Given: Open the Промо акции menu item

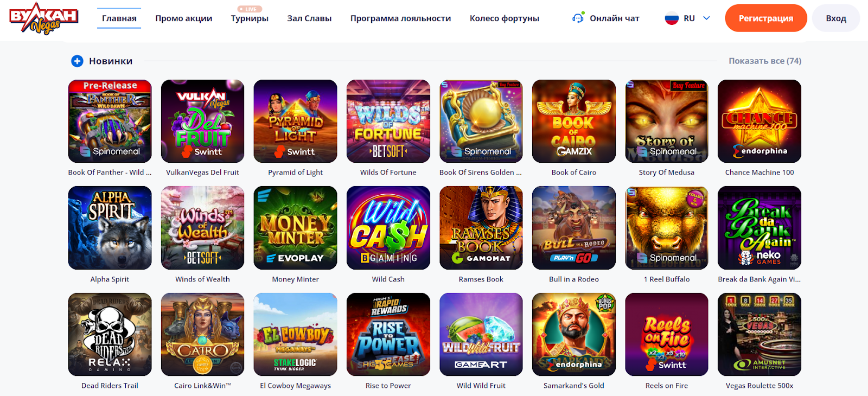Looking at the screenshot, I should pyautogui.click(x=184, y=18).
